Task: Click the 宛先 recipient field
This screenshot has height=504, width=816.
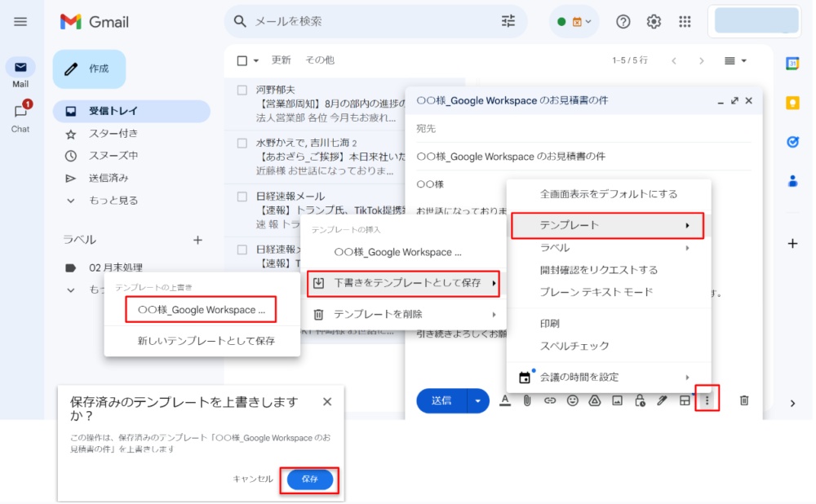Action: pos(583,129)
